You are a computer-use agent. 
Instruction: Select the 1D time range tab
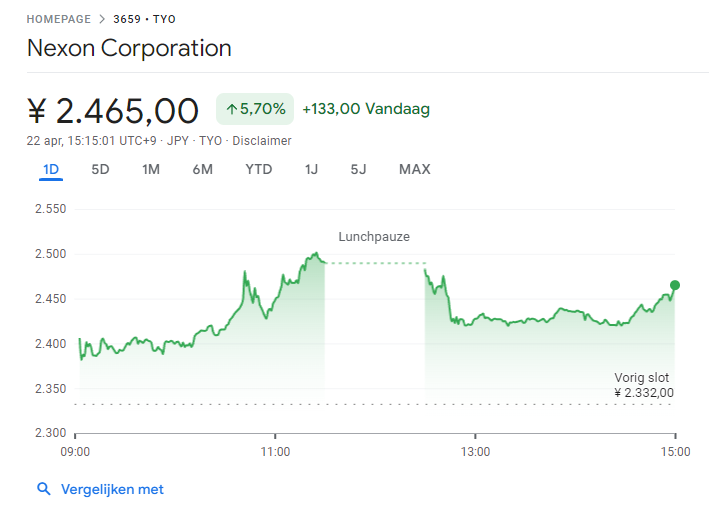[x=51, y=169]
